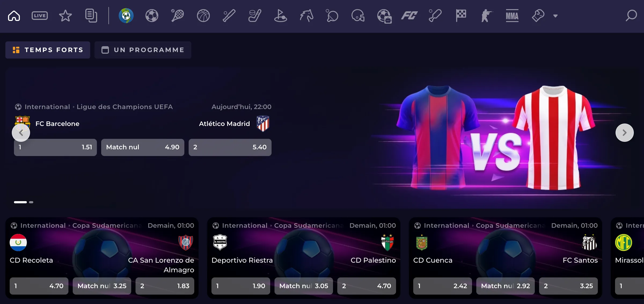The width and height of the screenshot is (644, 304).
Task: Open the Atlético Madrid team name
Action: pos(224,124)
